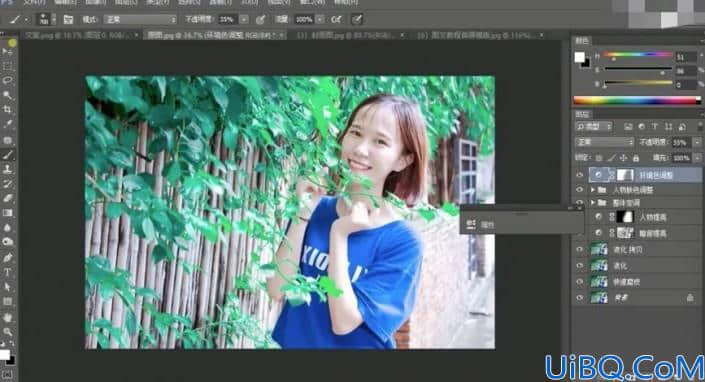Select the Pen tool
The image size is (705, 382).
click(7, 258)
